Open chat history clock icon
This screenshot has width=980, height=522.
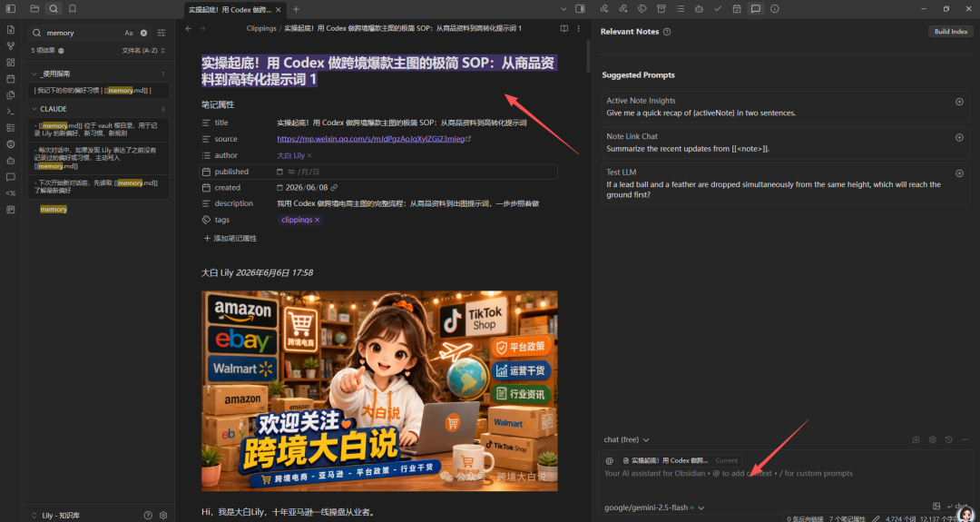click(x=949, y=440)
